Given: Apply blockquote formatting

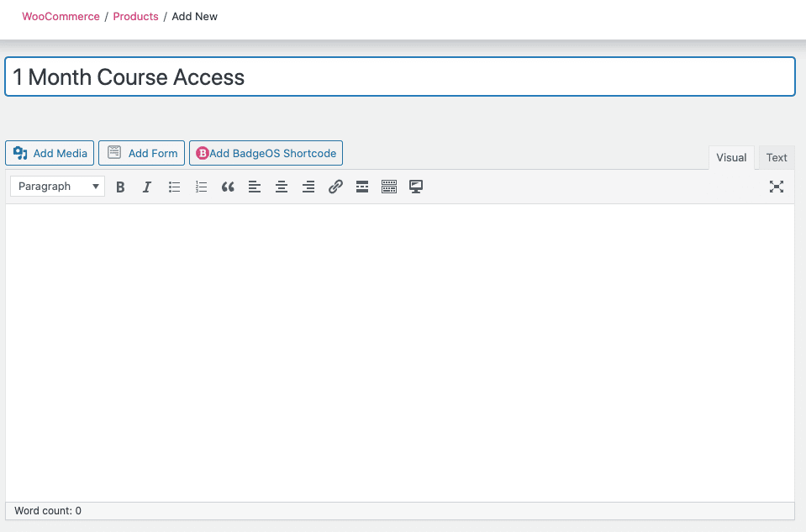Looking at the screenshot, I should tap(228, 187).
